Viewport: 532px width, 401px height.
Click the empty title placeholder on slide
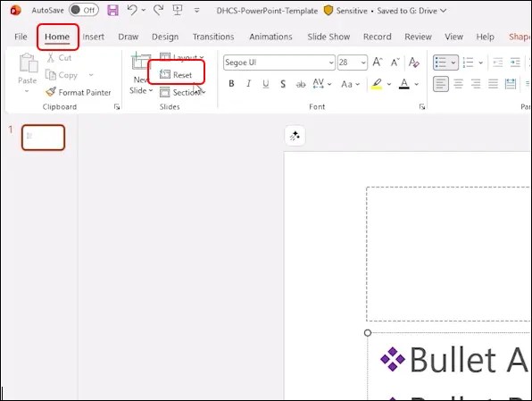(x=448, y=254)
